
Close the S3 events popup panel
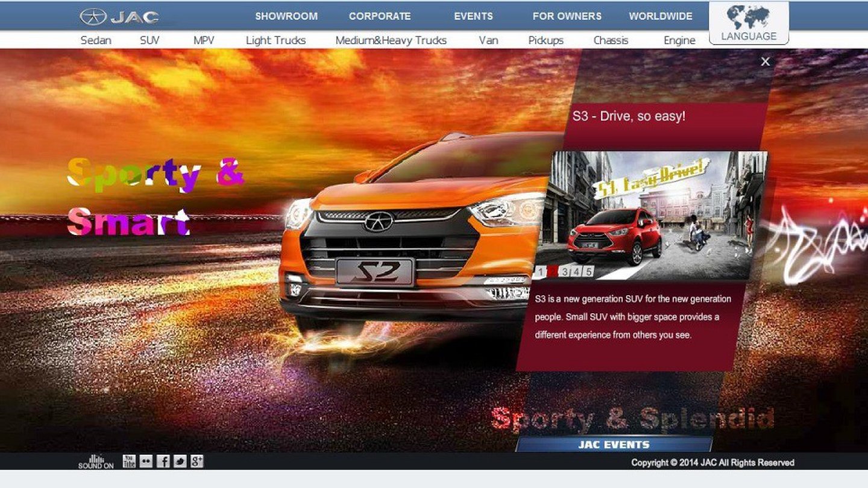click(x=765, y=61)
